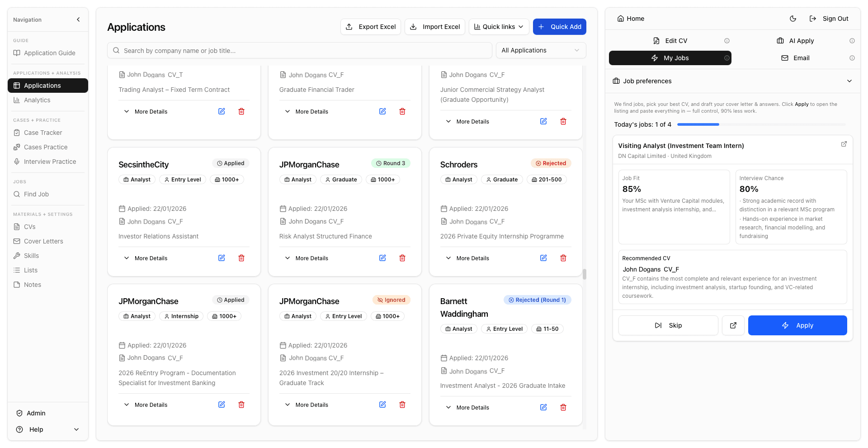
Task: Click the Export Excel button
Action: (x=370, y=27)
